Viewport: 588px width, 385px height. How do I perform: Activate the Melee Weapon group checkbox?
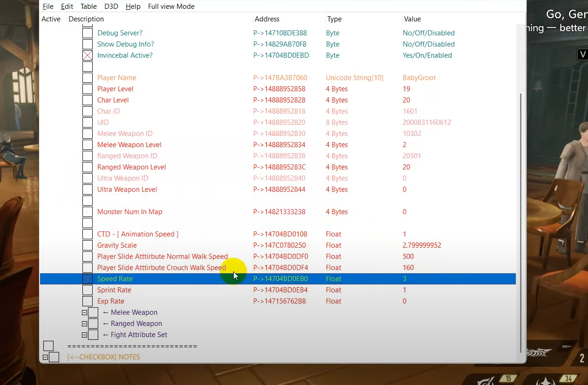(93, 312)
